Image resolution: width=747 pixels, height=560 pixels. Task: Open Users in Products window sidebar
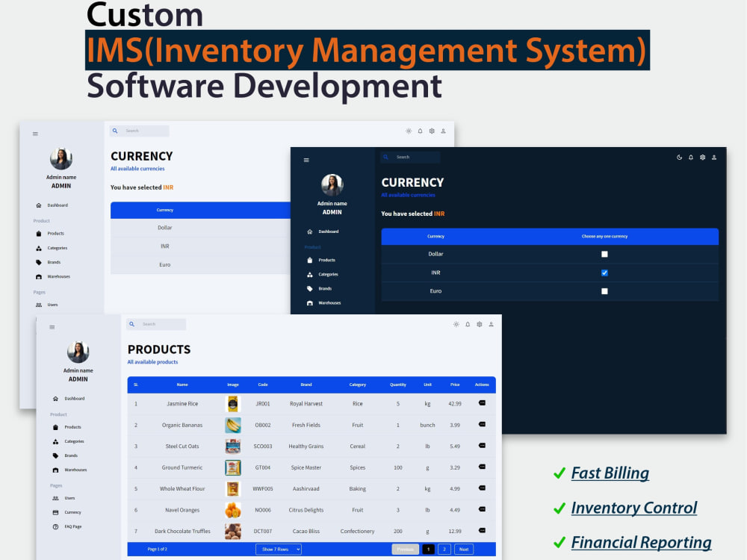click(63, 498)
